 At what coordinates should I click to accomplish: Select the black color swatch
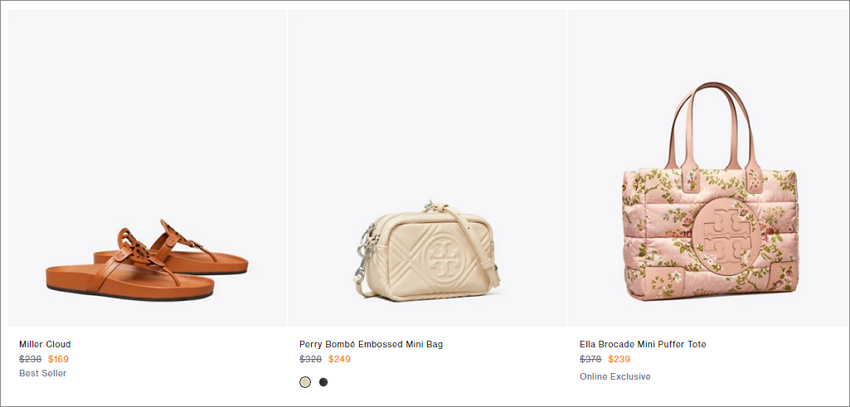[324, 382]
